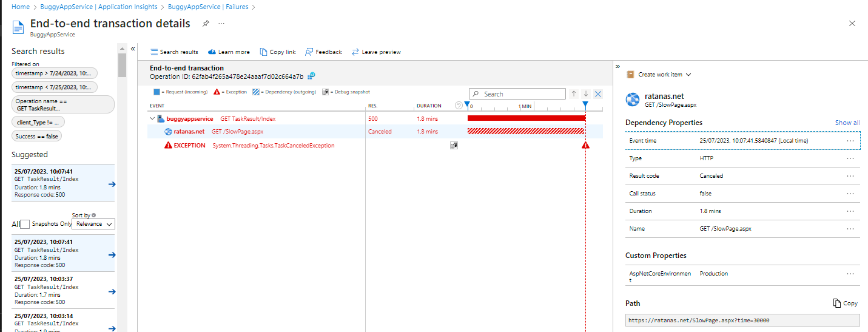868x332 pixels.
Task: Click the striped dependency duration bar
Action: (x=526, y=131)
